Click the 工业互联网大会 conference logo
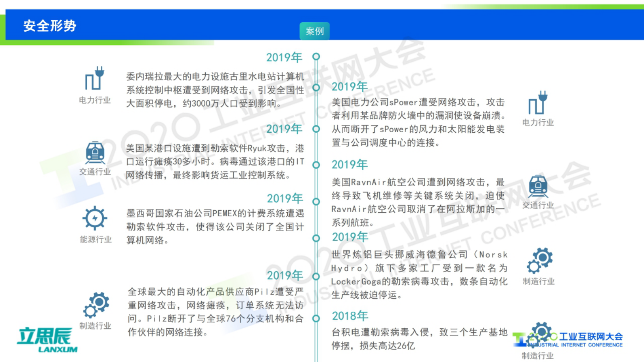Image resolution: width=644 pixels, height=362 pixels. tap(568, 340)
